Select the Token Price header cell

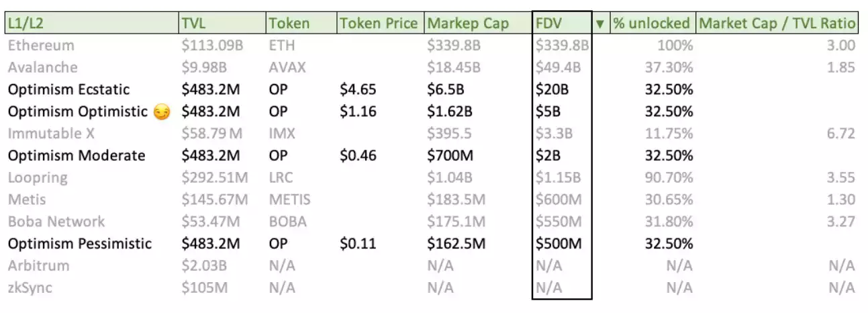point(379,23)
